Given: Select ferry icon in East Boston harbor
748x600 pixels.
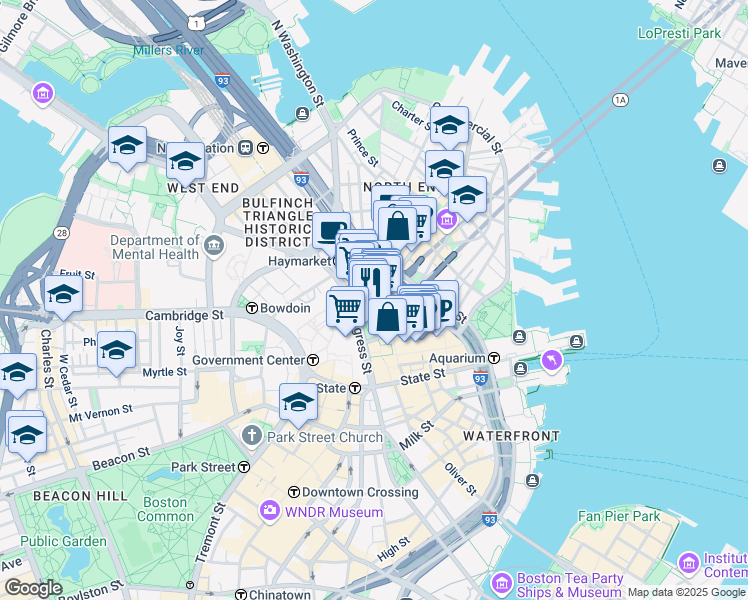Looking at the screenshot, I should 719,166.
